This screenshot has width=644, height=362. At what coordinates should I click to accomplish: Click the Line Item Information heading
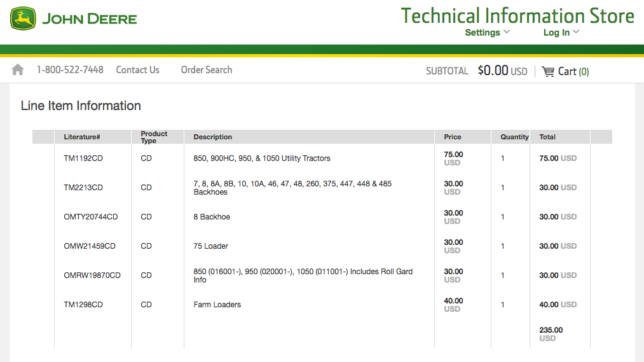[81, 106]
